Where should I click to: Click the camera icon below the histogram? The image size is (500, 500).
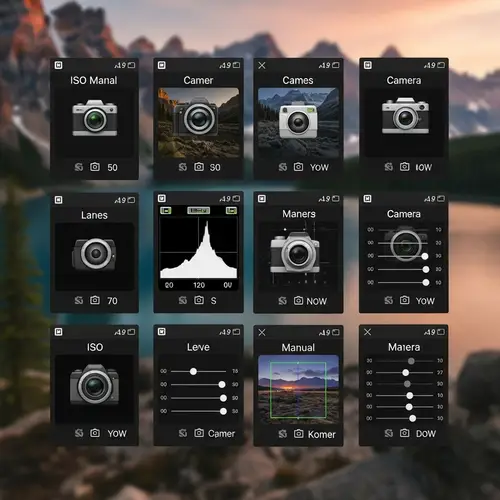tap(199, 300)
